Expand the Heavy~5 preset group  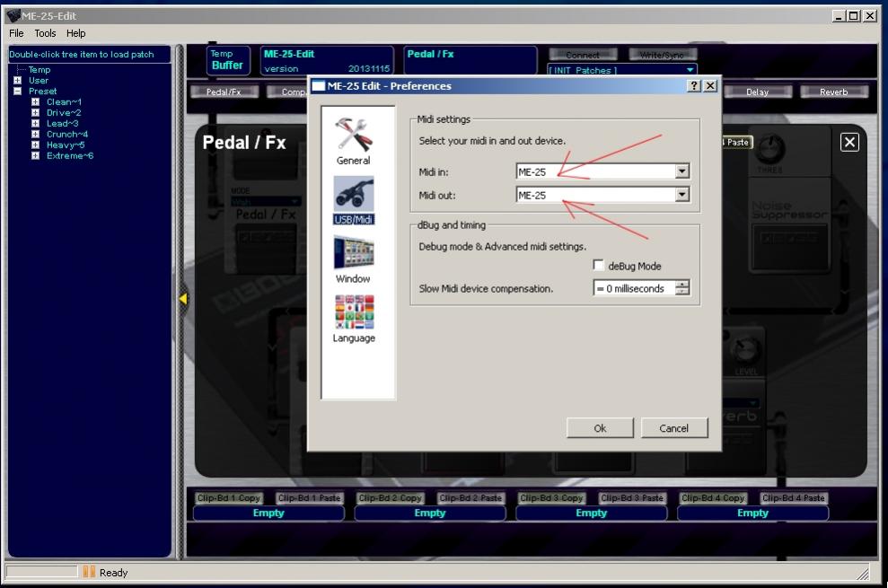click(35, 145)
